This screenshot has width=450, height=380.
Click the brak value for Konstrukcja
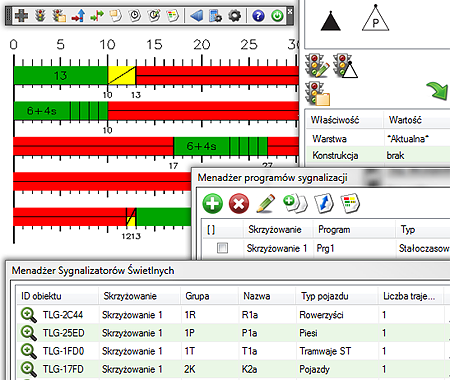click(x=395, y=155)
